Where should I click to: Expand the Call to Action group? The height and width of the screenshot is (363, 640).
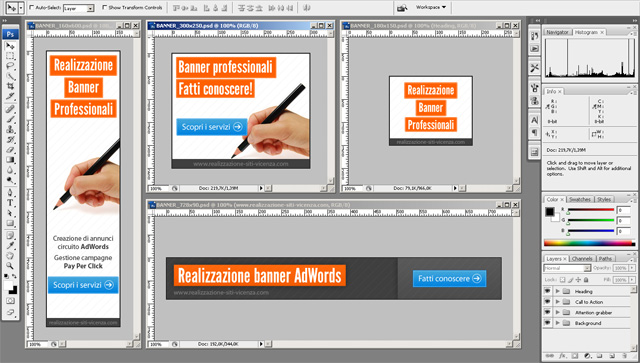coord(557,302)
